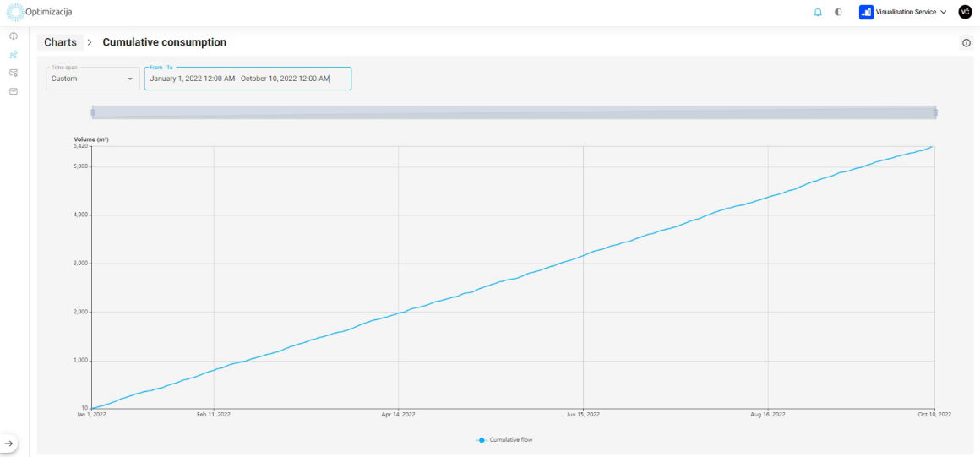The height and width of the screenshot is (457, 980).
Task: Expand the Visualisation Service dropdown chevron
Action: coord(944,12)
